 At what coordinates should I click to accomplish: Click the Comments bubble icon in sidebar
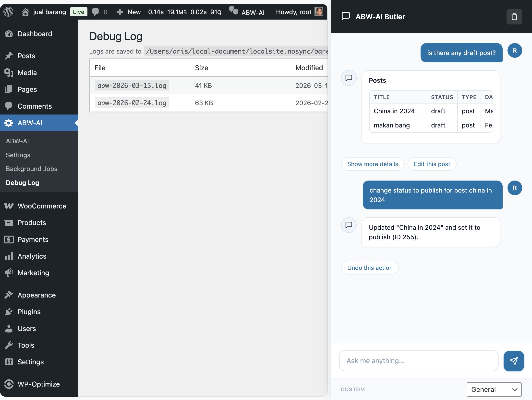pyautogui.click(x=9, y=106)
